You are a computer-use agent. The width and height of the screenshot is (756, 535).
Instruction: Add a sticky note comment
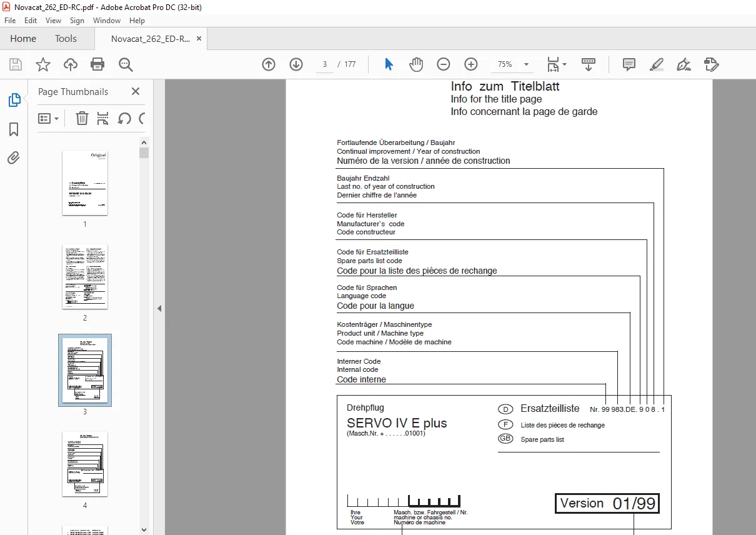pos(629,64)
